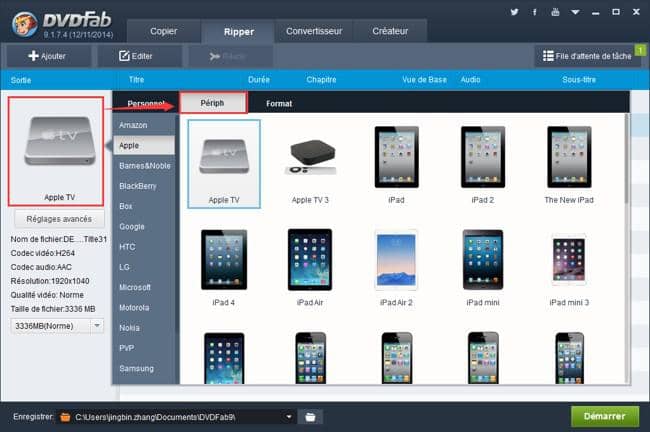This screenshot has width=650, height=432.
Task: Click the Durée column header
Action: [x=259, y=80]
